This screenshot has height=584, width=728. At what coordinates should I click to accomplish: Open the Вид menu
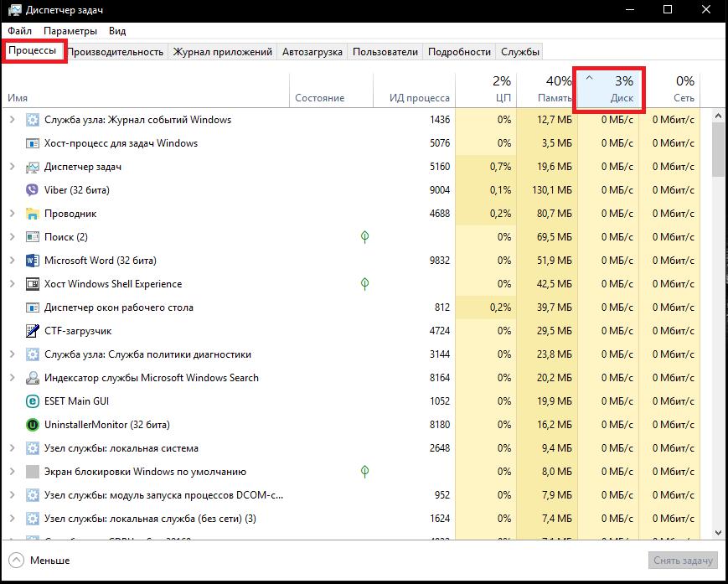coord(117,31)
